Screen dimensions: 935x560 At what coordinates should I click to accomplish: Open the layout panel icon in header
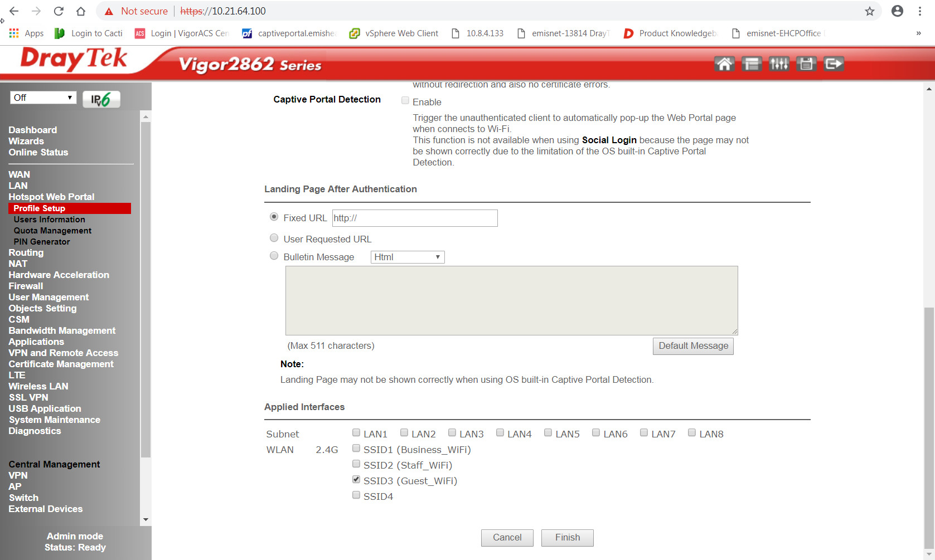tap(752, 64)
